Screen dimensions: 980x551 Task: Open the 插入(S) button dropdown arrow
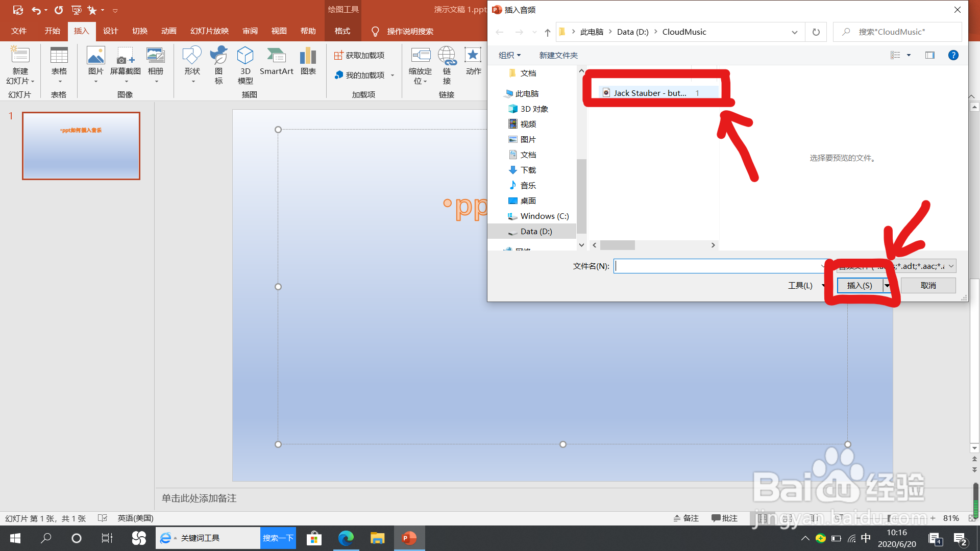[887, 286]
